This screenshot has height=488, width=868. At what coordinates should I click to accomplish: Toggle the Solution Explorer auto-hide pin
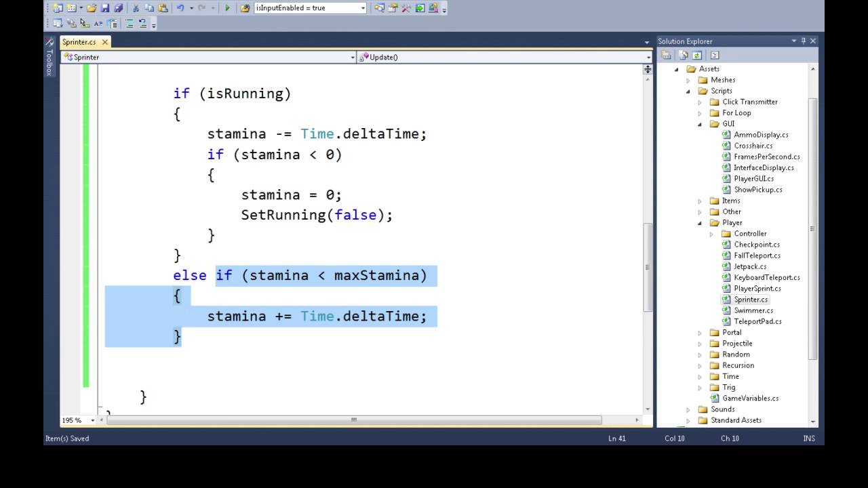click(x=803, y=41)
